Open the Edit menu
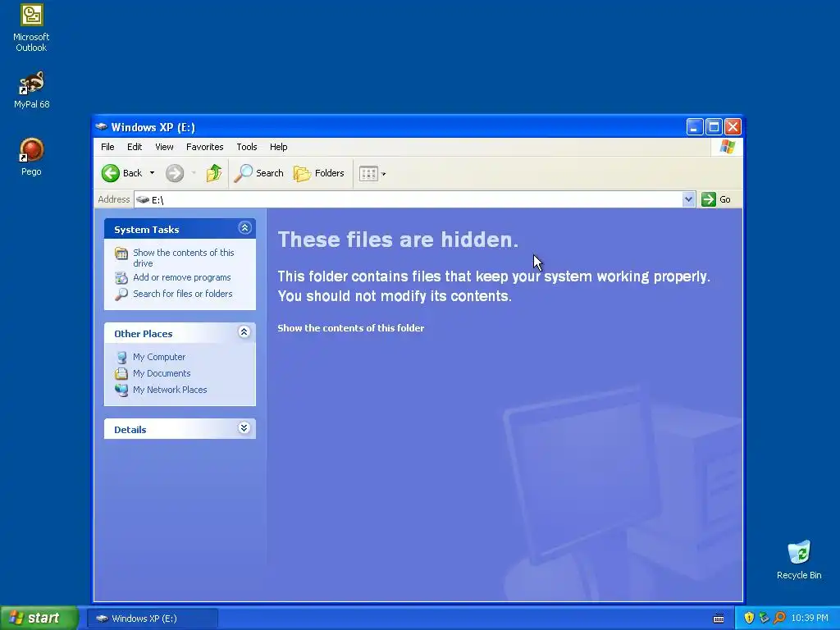Viewport: 840px width, 630px height. pyautogui.click(x=135, y=147)
